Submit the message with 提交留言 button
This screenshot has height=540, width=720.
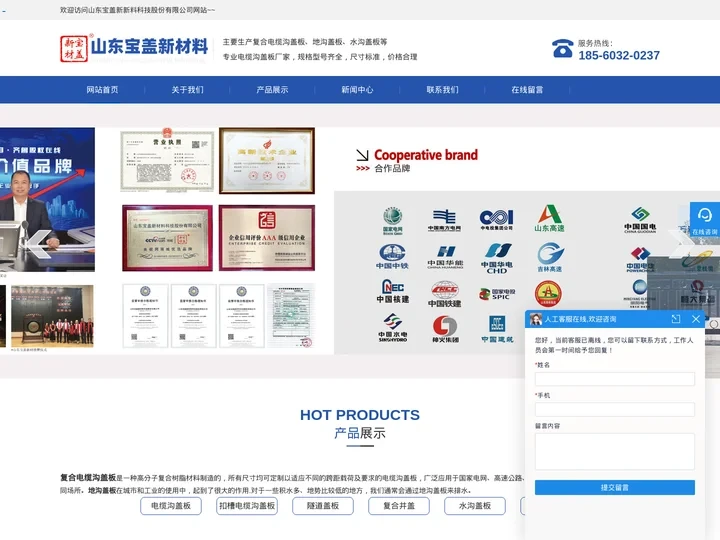click(614, 488)
